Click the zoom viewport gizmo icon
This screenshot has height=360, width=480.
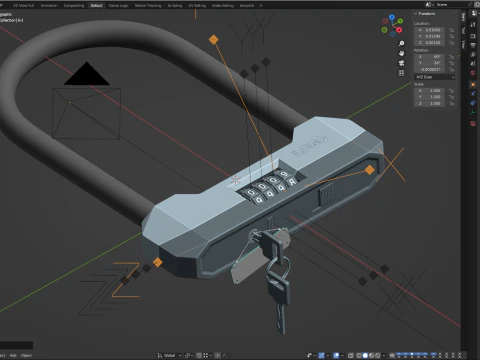tap(402, 44)
